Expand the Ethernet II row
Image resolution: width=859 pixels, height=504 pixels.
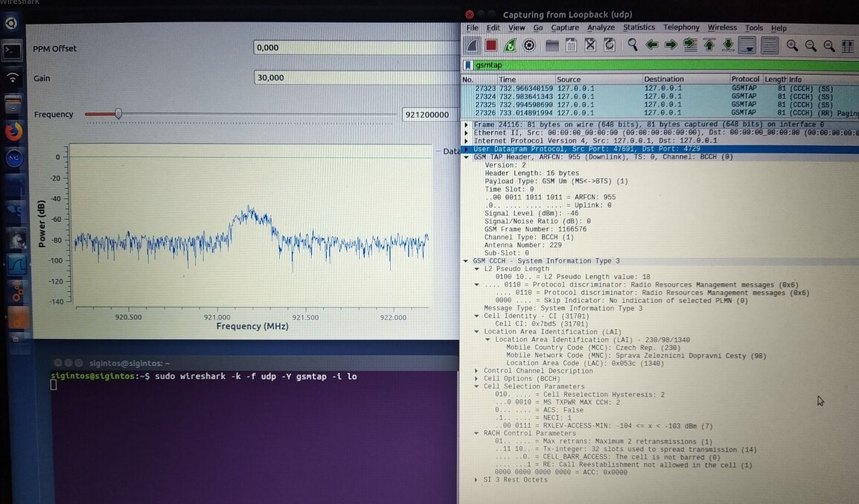coord(466,133)
